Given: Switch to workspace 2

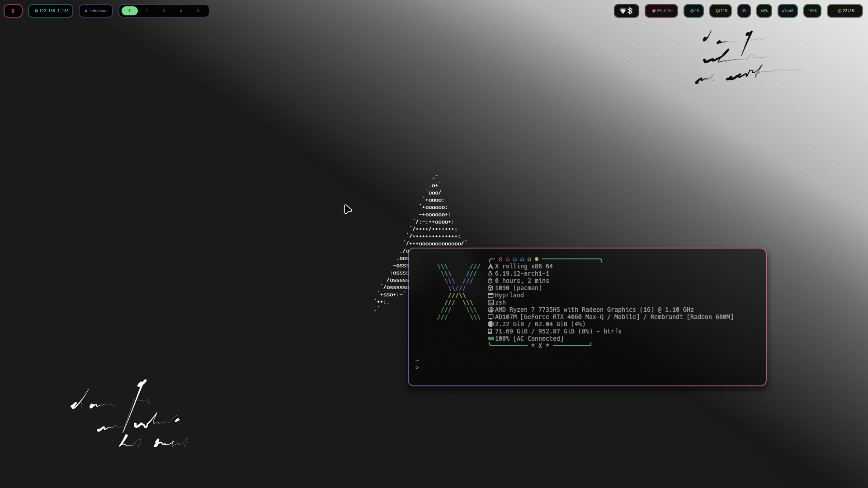Looking at the screenshot, I should [146, 11].
